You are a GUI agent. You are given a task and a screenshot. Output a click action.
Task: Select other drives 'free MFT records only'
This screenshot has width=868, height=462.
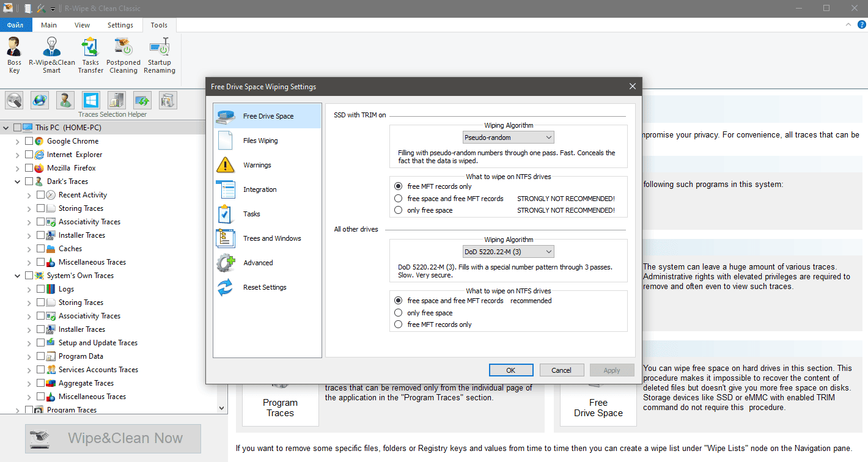click(399, 324)
